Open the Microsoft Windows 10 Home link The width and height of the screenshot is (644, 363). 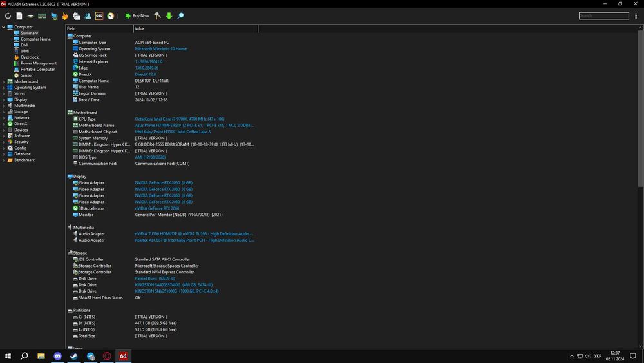pyautogui.click(x=160, y=49)
